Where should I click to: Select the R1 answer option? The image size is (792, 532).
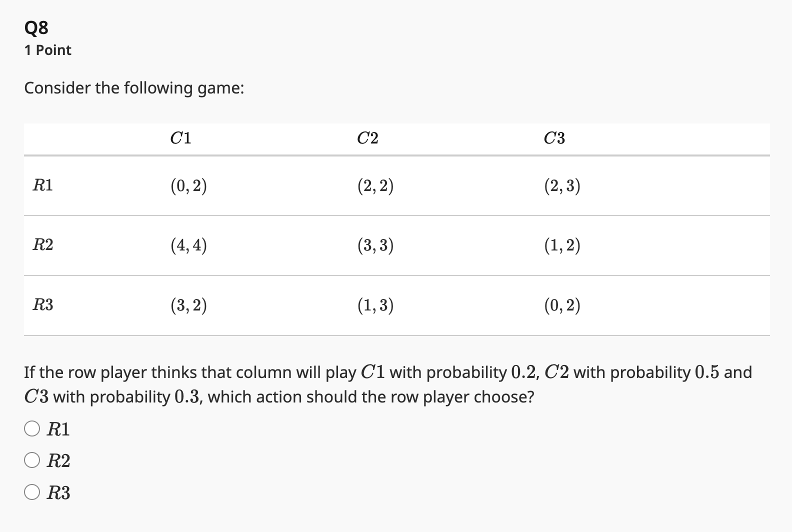tap(32, 428)
